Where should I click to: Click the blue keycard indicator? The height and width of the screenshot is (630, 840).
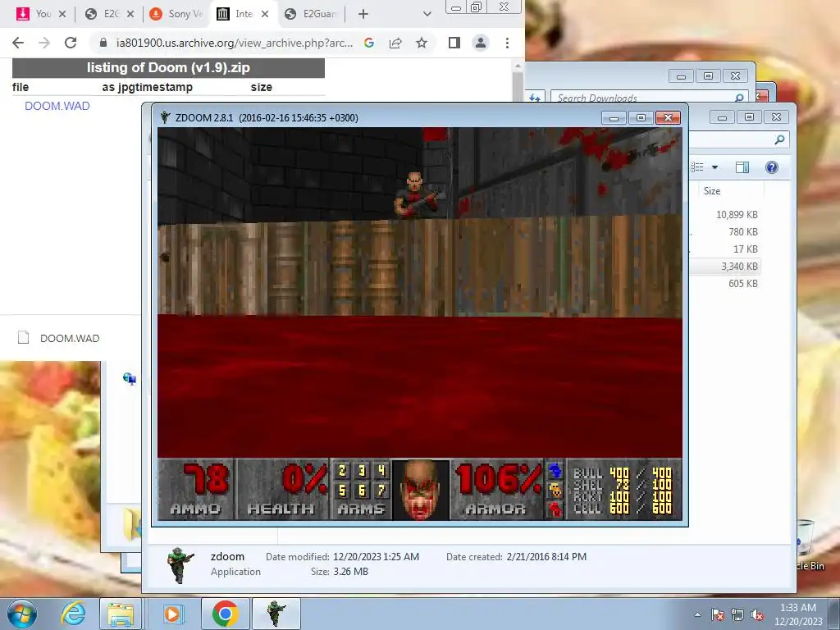[x=555, y=470]
